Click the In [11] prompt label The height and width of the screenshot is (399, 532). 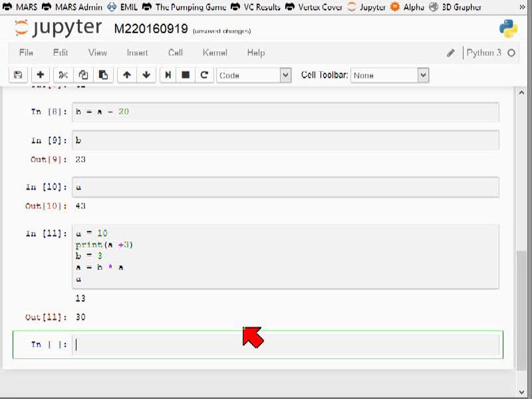[x=47, y=233]
